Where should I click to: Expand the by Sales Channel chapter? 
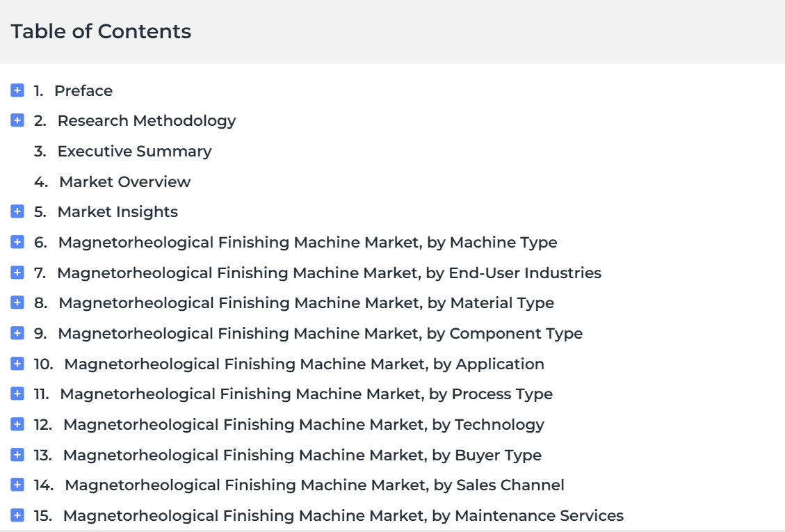click(17, 485)
